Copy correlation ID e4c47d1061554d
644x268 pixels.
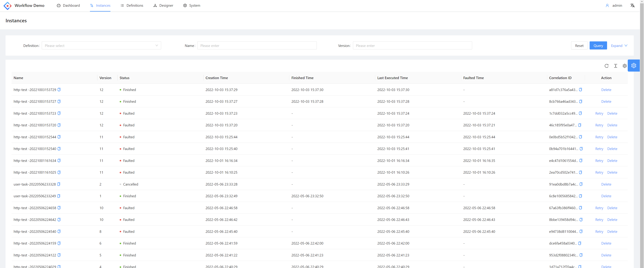click(x=581, y=160)
